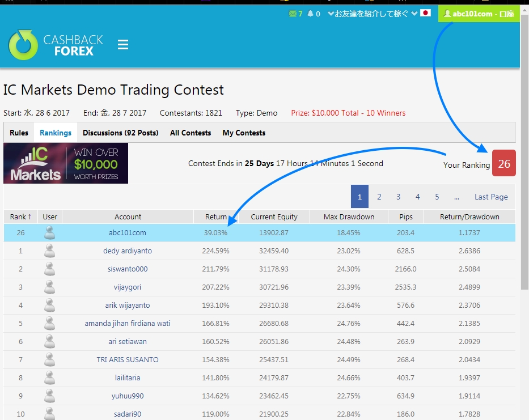Screen dimensions: 529x420
Task: Sort by the Account column header
Action: pyautogui.click(x=128, y=217)
